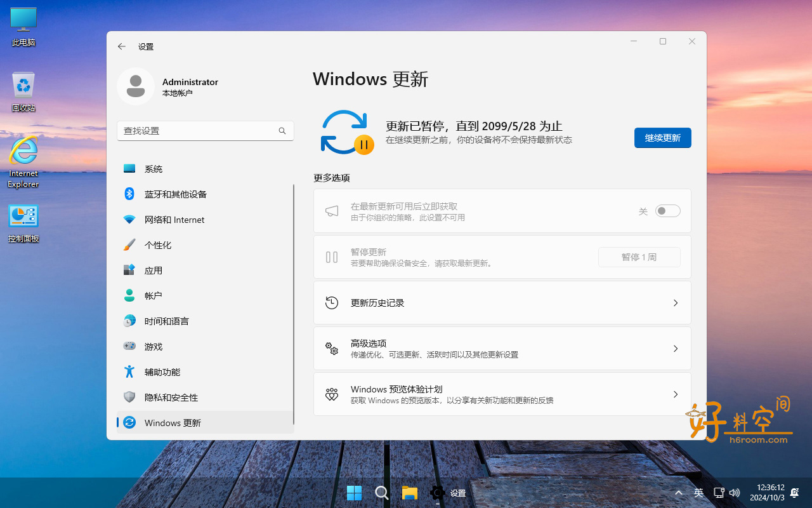The height and width of the screenshot is (508, 812).
Task: Open the 应用 apps category
Action: pos(205,271)
